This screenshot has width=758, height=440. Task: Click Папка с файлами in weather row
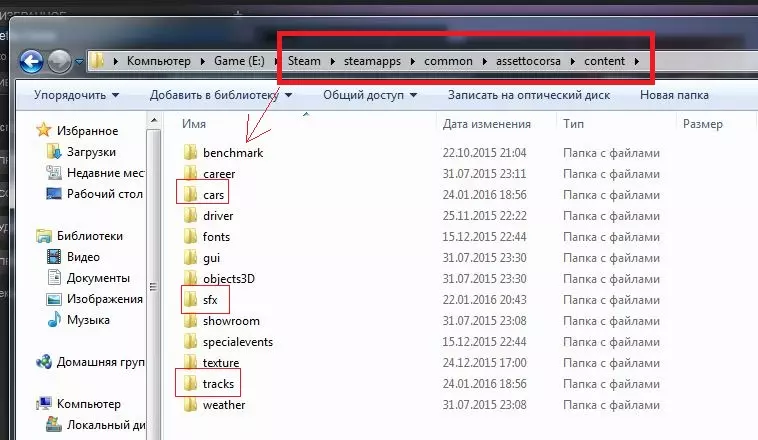[611, 405]
